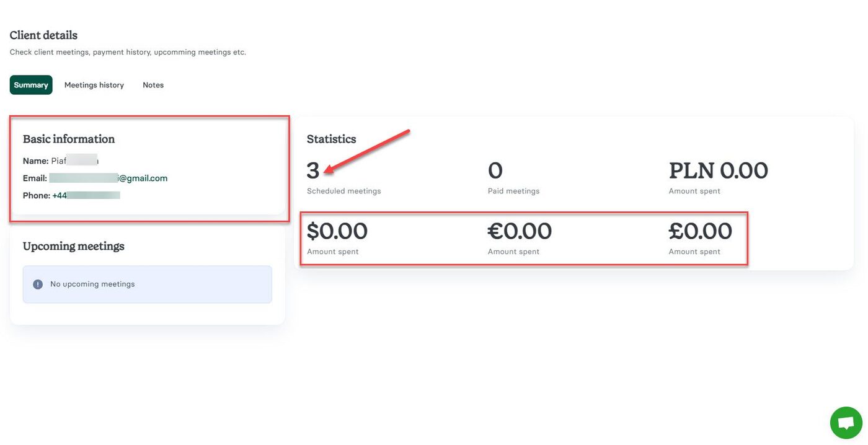Click the info icon in upcoming meetings alert
Screen dimensions: 868x445
38,284
